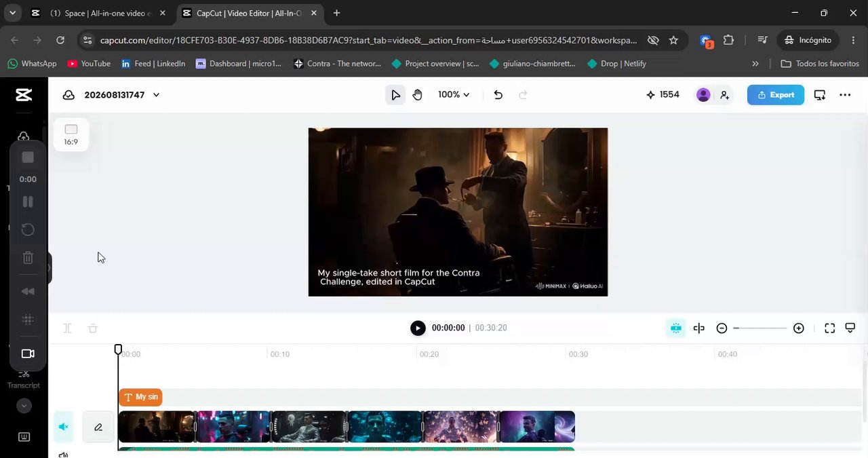Click the track cover edit pencil
868x458 pixels.
[98, 427]
